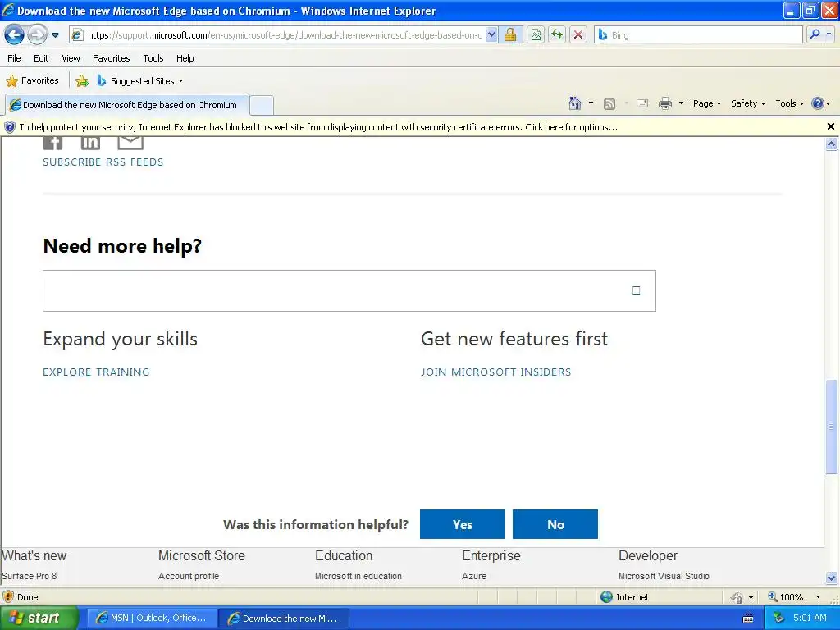This screenshot has width=840, height=630.
Task: Select the Download the new Microsoft Edge tab
Action: pos(127,105)
